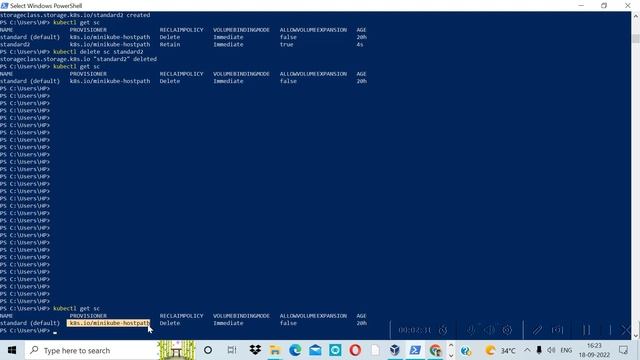Open the Get Help tray icon

click(466, 350)
